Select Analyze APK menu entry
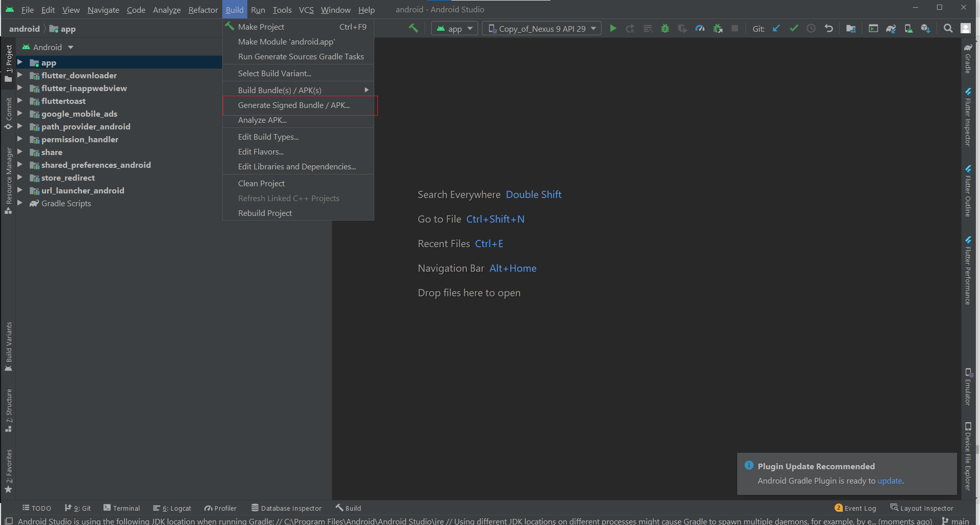Screen dimensions: 980x525 299,120
